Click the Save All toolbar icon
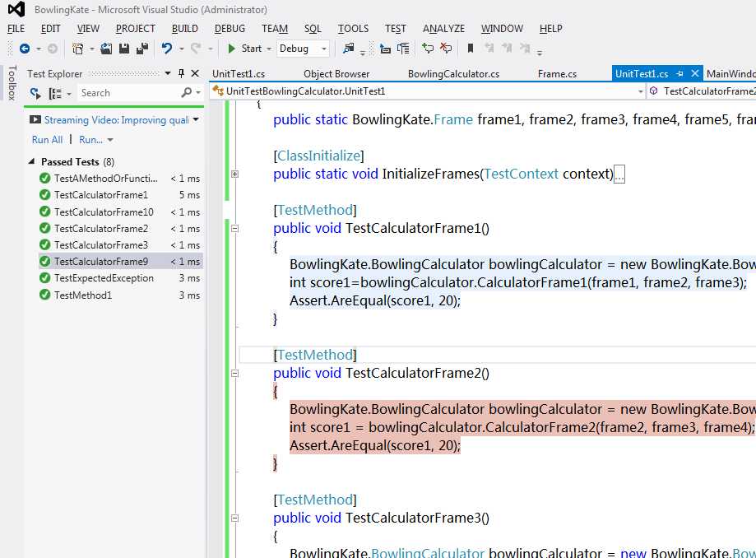Screen dimensions: 756x558 coord(142,49)
